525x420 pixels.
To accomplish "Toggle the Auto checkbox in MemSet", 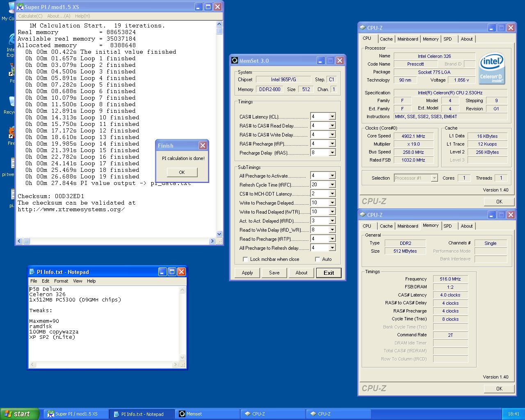I will [317, 259].
